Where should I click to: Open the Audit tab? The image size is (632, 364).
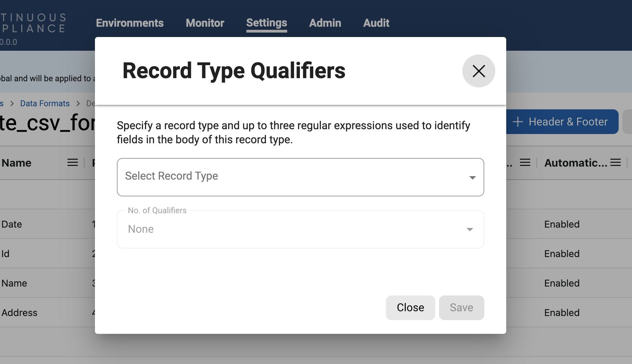coord(376,23)
